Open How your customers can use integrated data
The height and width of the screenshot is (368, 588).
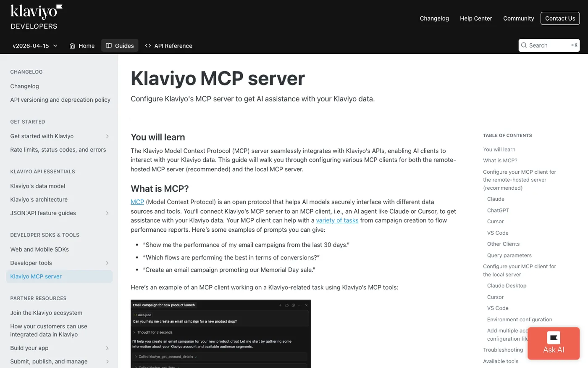click(49, 331)
